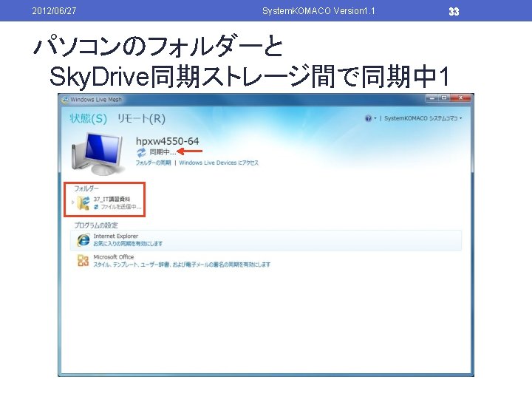This screenshot has width=532, height=399.
Task: Select the hpxw4550-64 computer name
Action: (167, 141)
